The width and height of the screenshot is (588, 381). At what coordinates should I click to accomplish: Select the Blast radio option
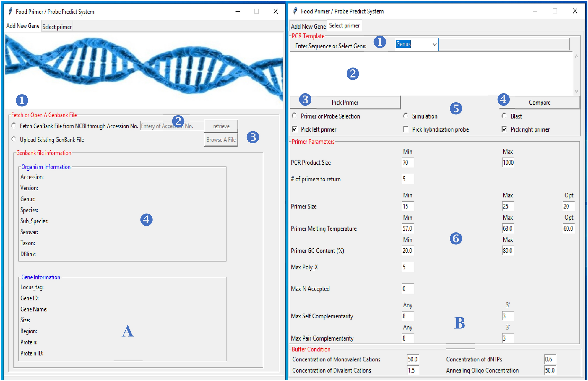tap(504, 116)
